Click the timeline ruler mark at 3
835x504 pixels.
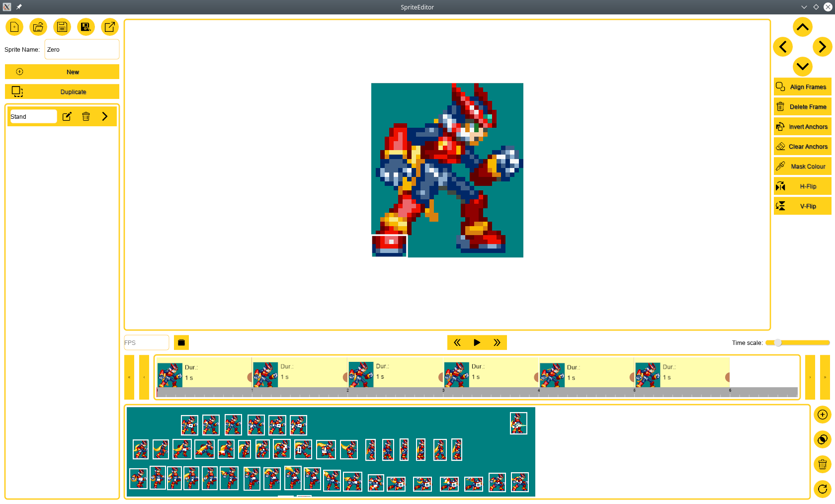443,391
